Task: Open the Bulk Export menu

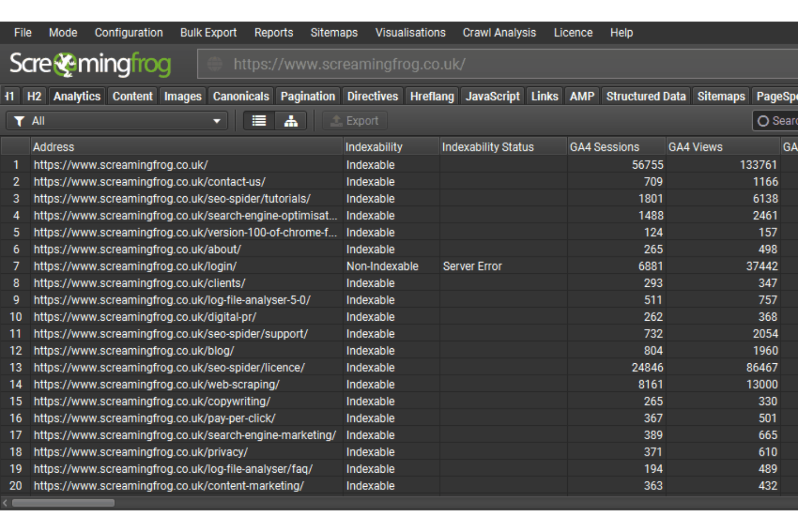Action: point(208,32)
